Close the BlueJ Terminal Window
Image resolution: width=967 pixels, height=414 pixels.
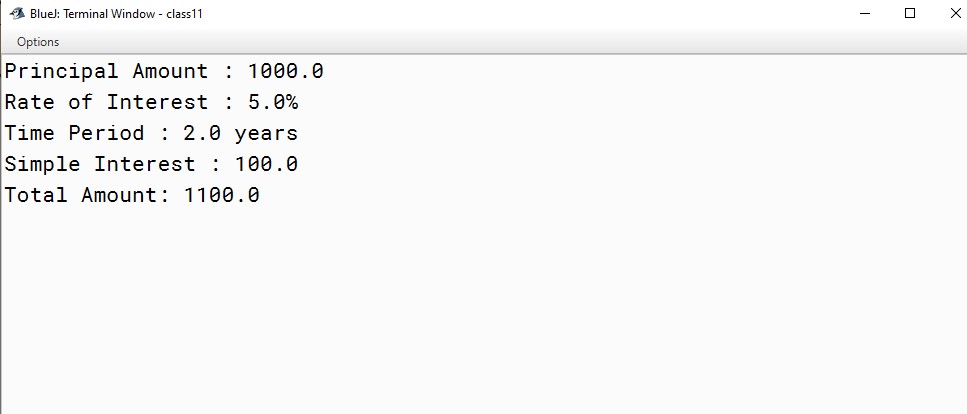point(955,14)
